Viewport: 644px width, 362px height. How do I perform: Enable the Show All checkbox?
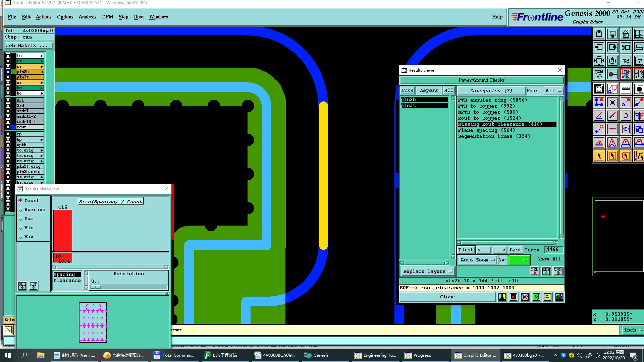click(534, 259)
